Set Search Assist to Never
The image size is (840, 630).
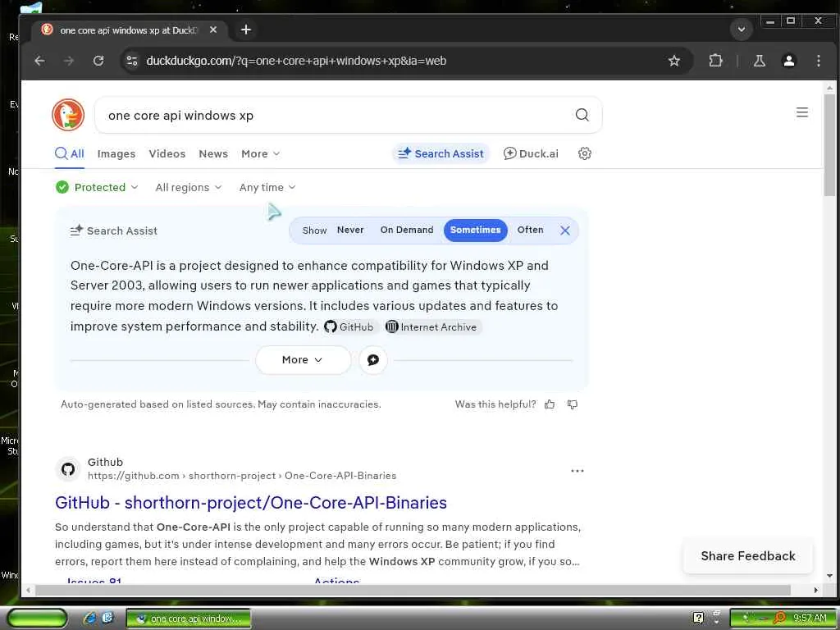tap(350, 230)
